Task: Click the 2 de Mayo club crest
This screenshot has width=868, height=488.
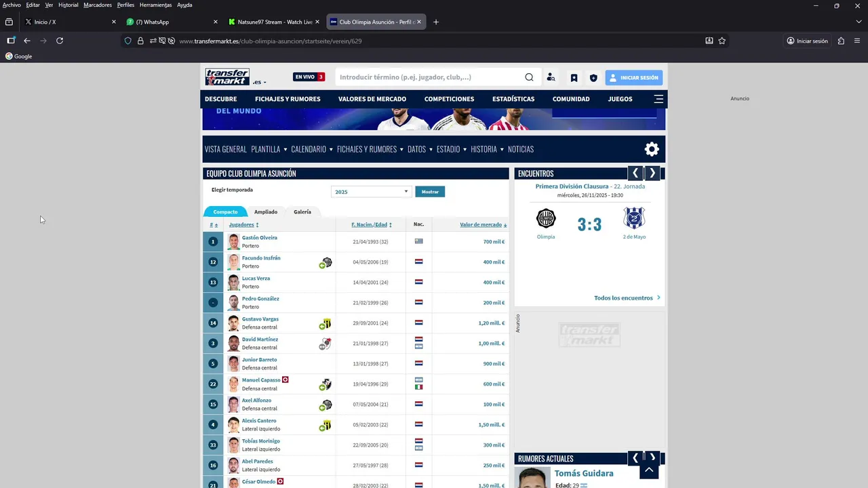Action: tap(634, 218)
